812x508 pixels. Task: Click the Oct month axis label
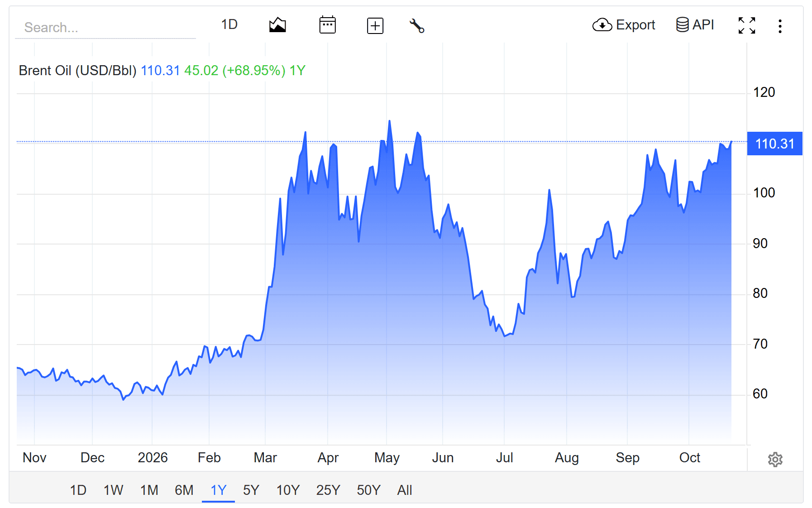689,458
